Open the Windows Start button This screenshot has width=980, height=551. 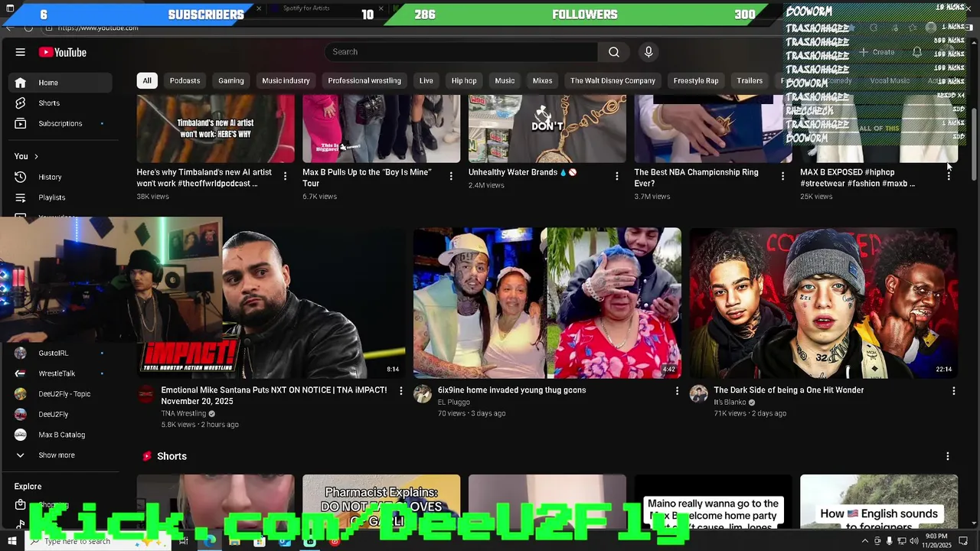coord(11,541)
